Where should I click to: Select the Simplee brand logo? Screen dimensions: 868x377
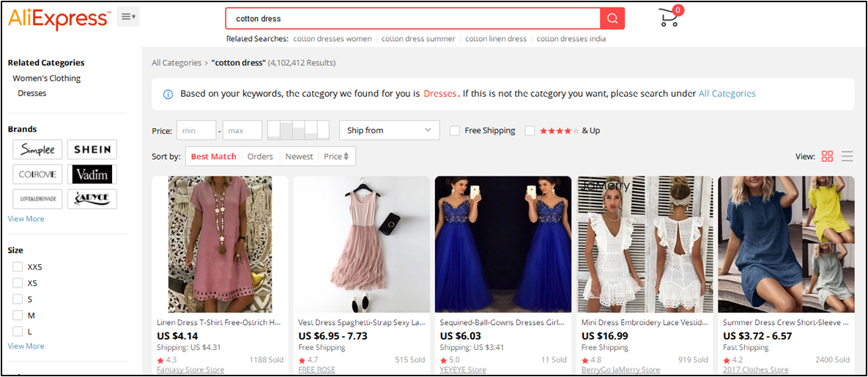coord(37,149)
